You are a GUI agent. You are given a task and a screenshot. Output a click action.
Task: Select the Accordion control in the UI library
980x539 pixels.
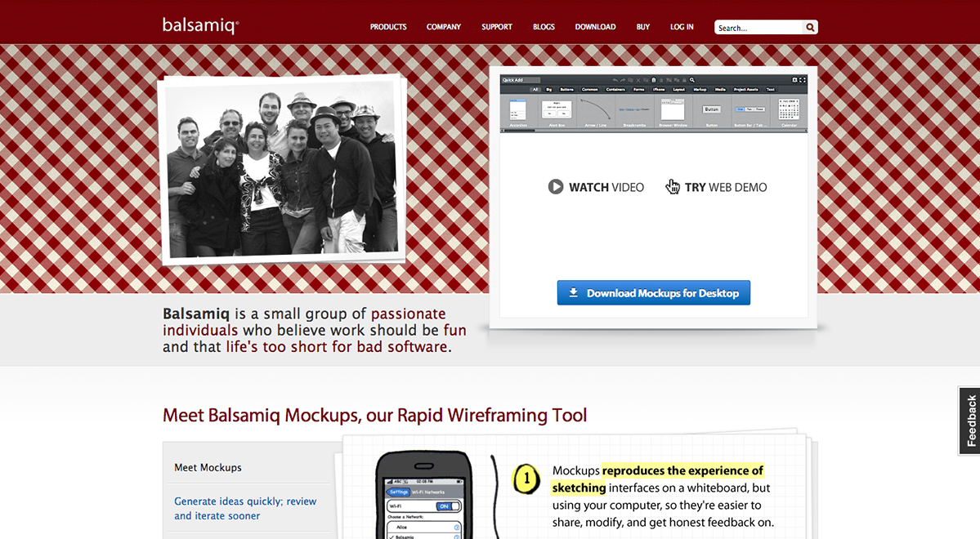point(517,111)
